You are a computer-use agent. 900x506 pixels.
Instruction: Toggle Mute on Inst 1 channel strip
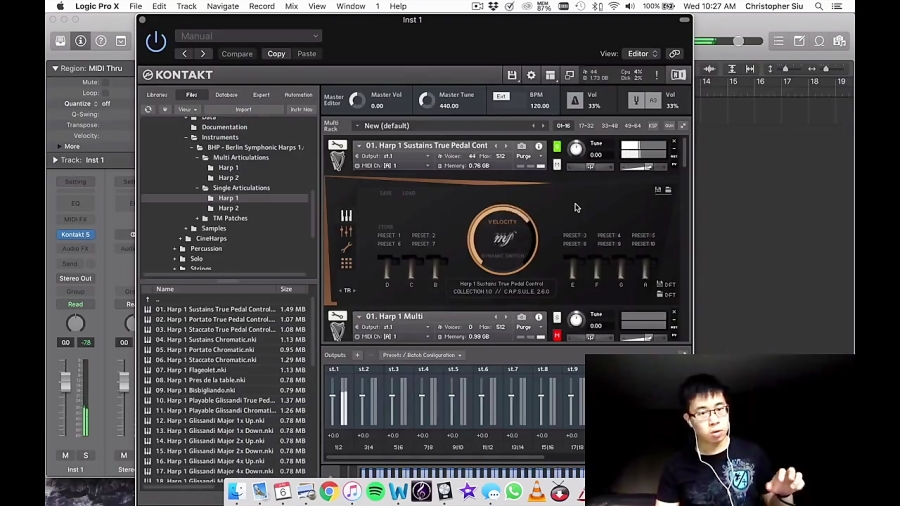click(65, 455)
